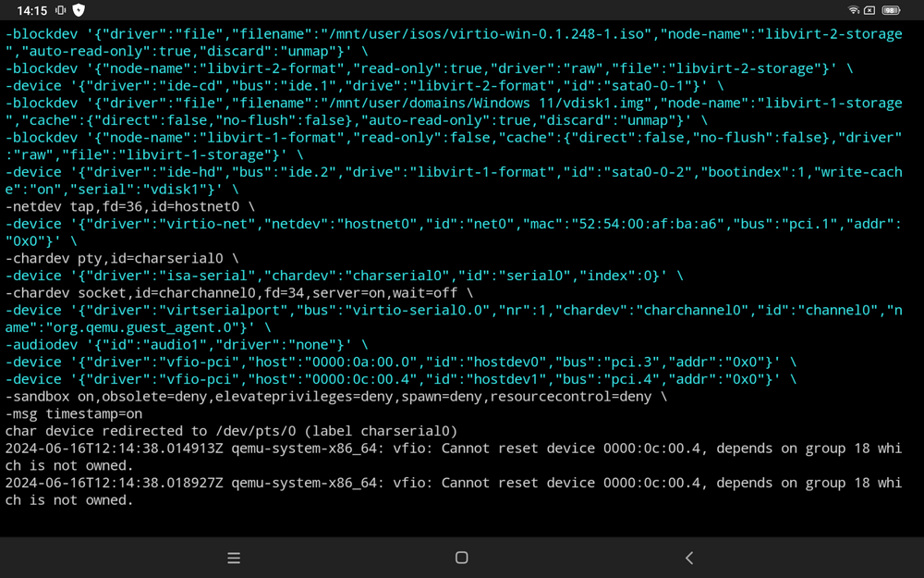Tap the Android home square button

[x=461, y=558]
